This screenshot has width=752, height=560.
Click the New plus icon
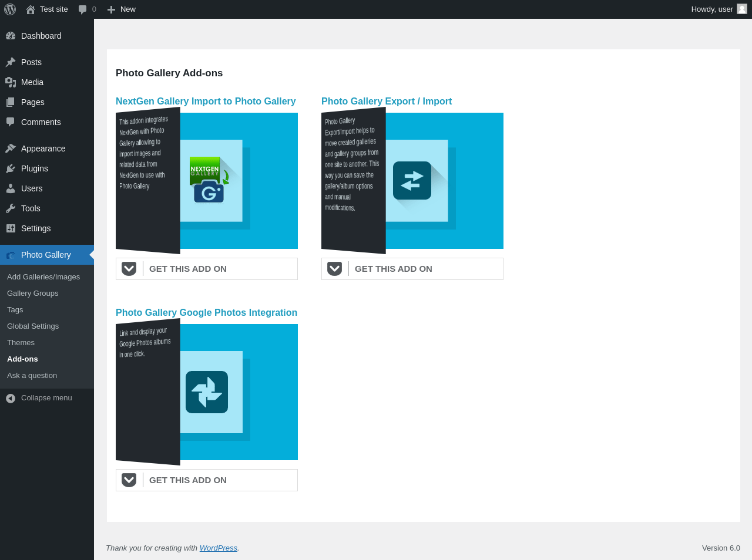(x=111, y=9)
